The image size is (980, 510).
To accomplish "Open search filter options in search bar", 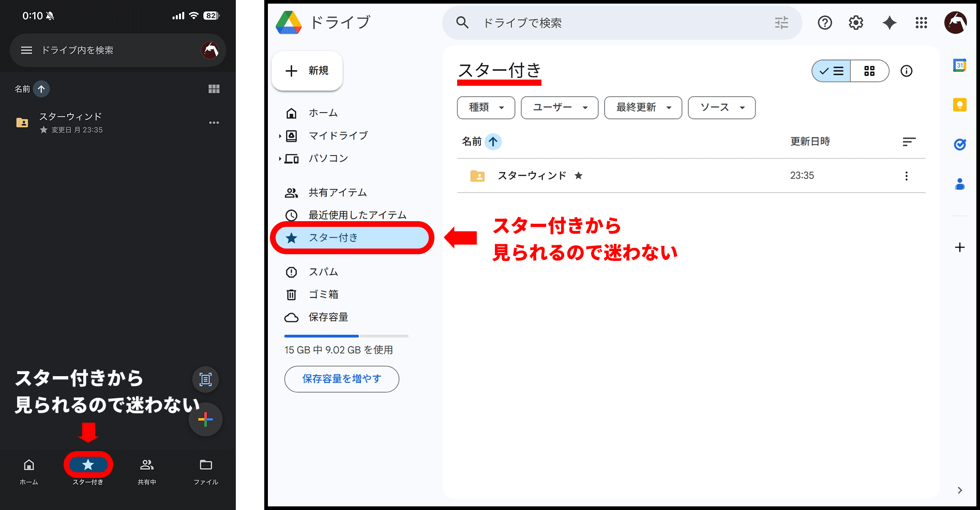I will 781,23.
